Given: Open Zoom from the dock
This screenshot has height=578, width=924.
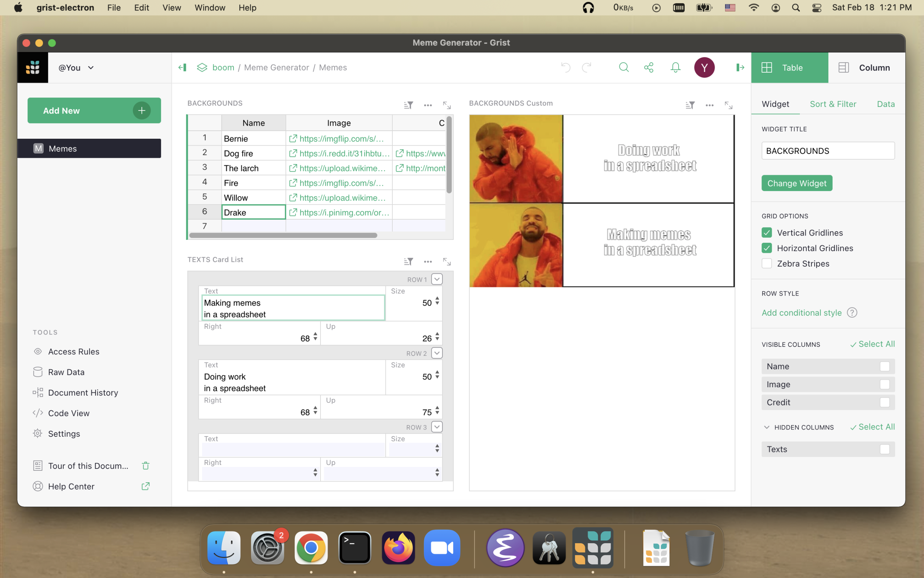Looking at the screenshot, I should [442, 548].
